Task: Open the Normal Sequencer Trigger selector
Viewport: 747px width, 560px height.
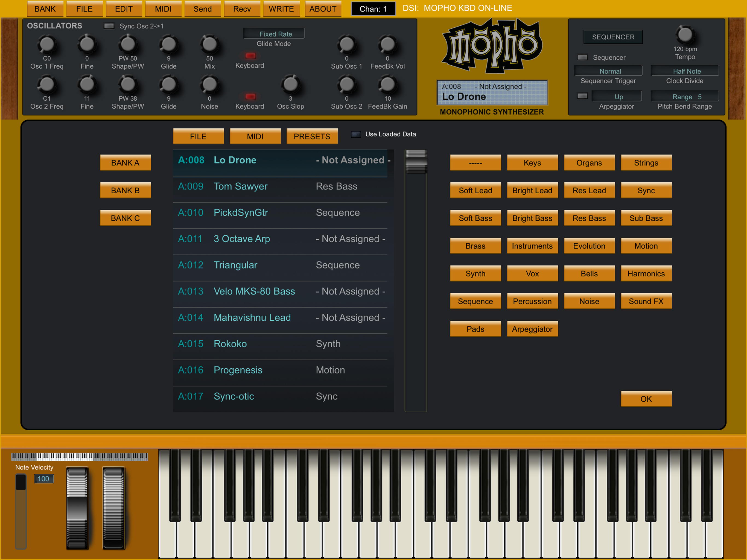Action: [x=608, y=71]
